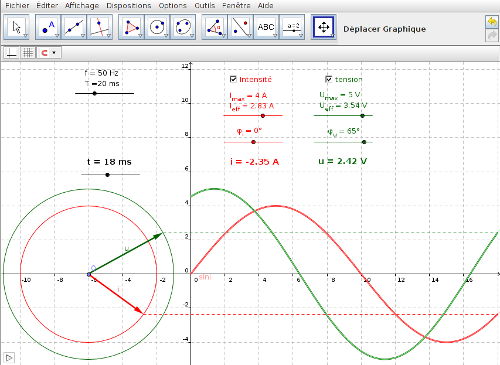
Task: Click the frequency slider handle
Action: (95, 93)
